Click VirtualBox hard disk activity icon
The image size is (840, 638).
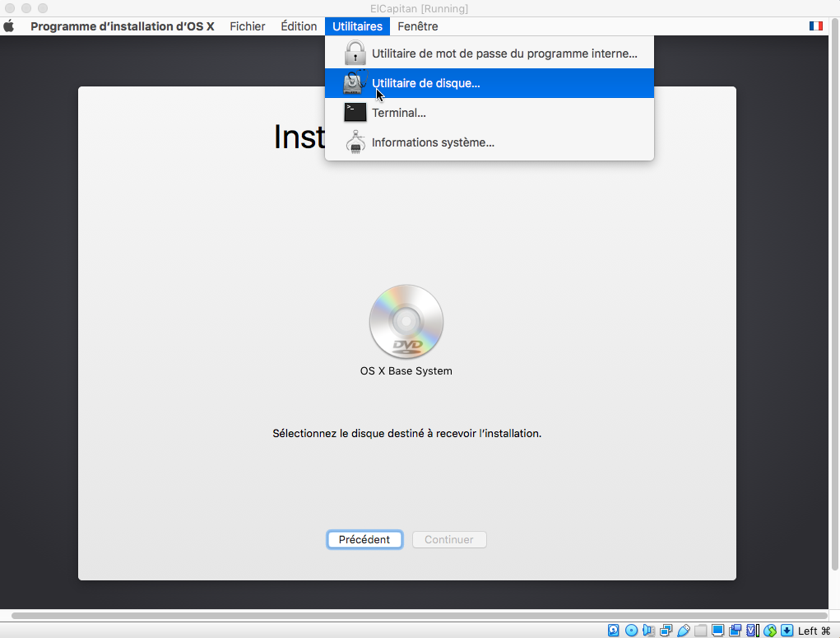click(x=614, y=631)
